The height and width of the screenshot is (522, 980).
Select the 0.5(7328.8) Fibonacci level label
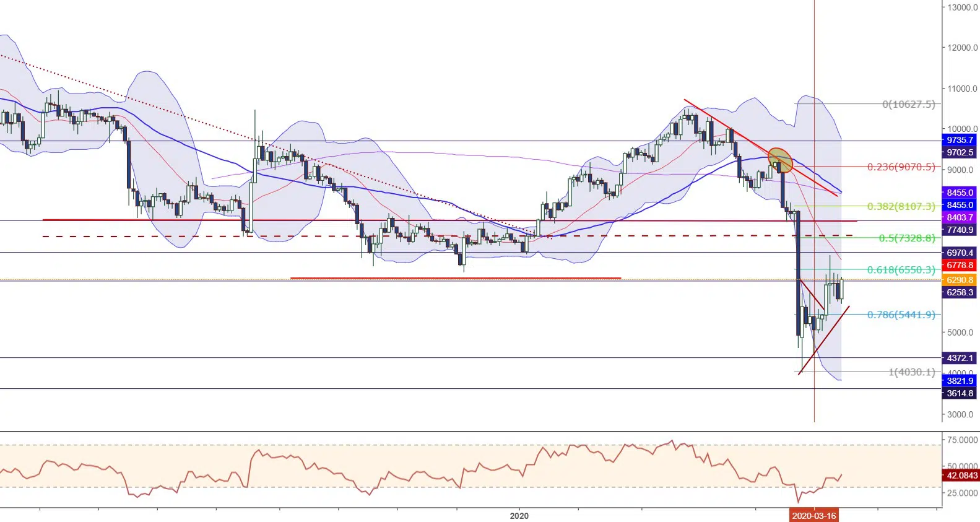click(x=906, y=238)
